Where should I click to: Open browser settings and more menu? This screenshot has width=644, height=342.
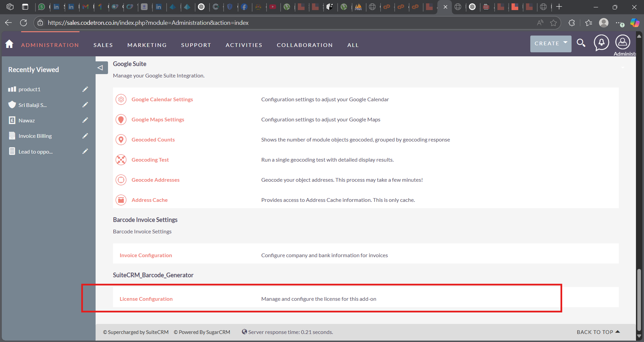click(x=620, y=23)
